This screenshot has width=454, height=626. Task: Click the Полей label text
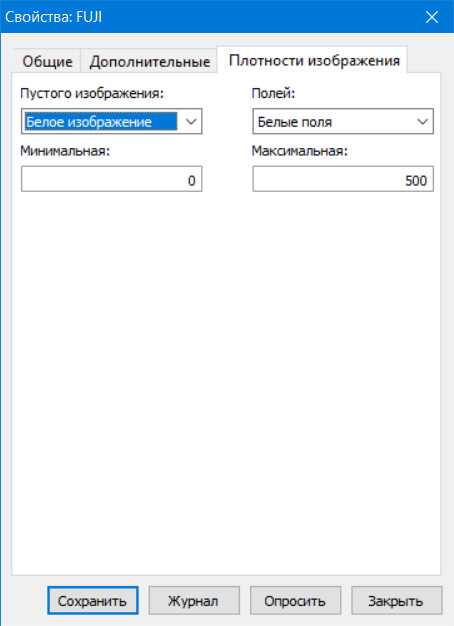click(x=273, y=93)
